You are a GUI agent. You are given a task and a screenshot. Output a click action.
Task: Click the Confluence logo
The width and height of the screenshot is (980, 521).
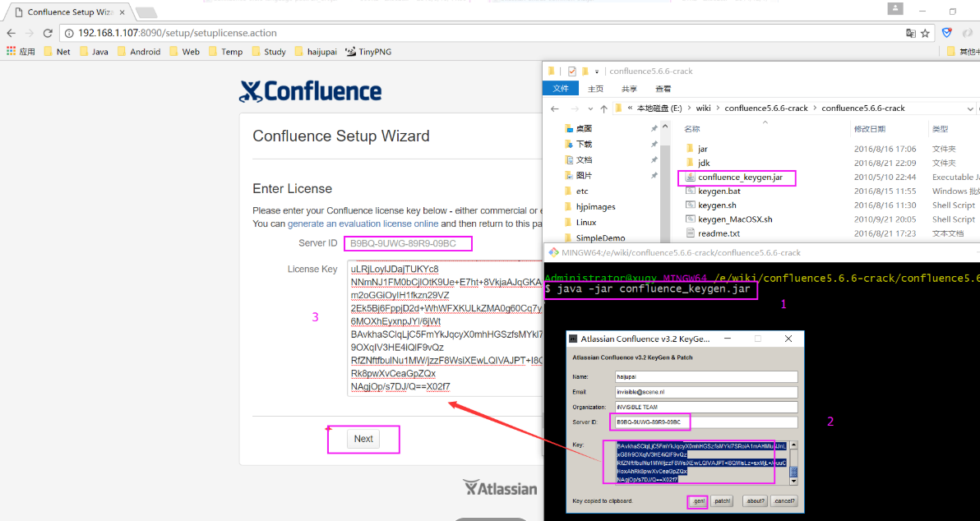pyautogui.click(x=310, y=91)
